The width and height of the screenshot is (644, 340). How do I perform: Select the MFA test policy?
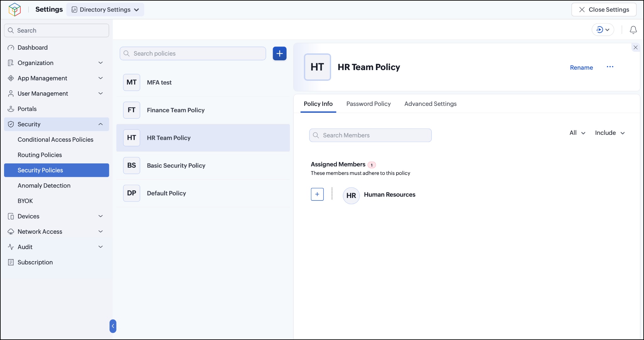(203, 82)
